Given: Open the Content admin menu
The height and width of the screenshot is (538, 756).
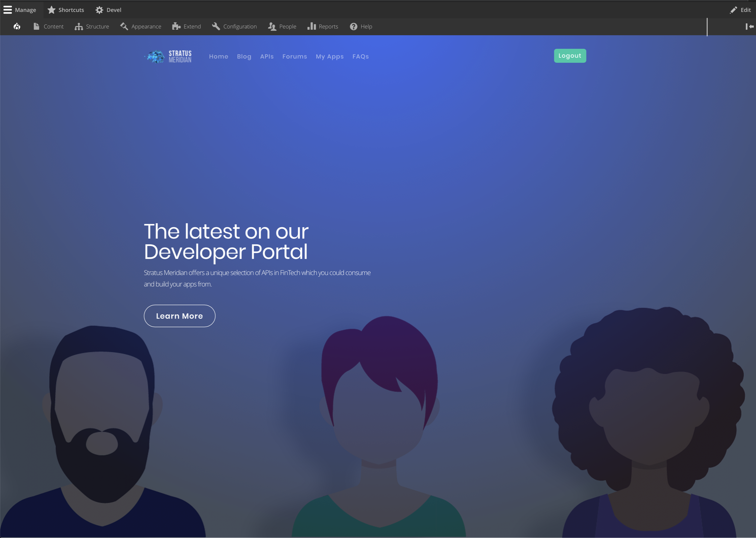Looking at the screenshot, I should pyautogui.click(x=48, y=27).
